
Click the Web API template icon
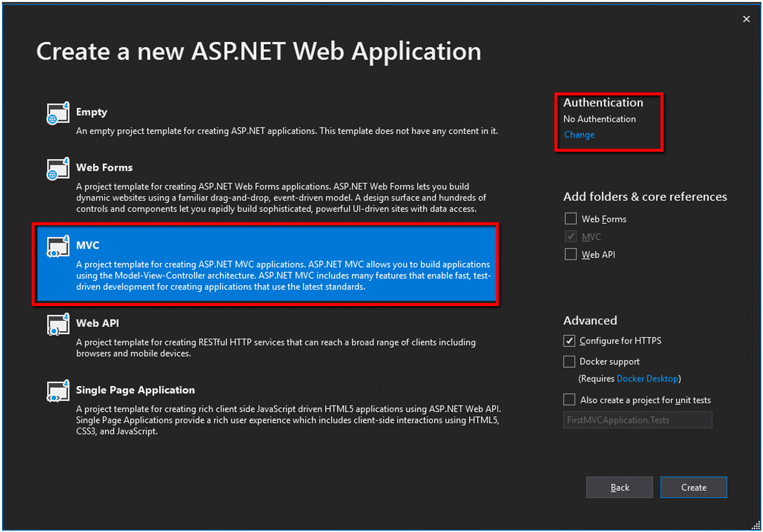(58, 324)
